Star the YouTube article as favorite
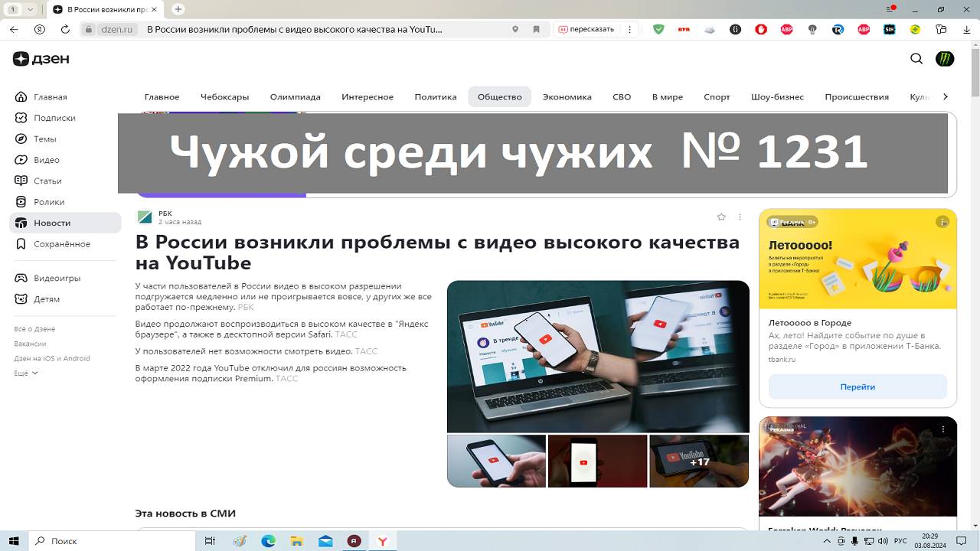Viewport: 980px width, 551px height. tap(721, 217)
